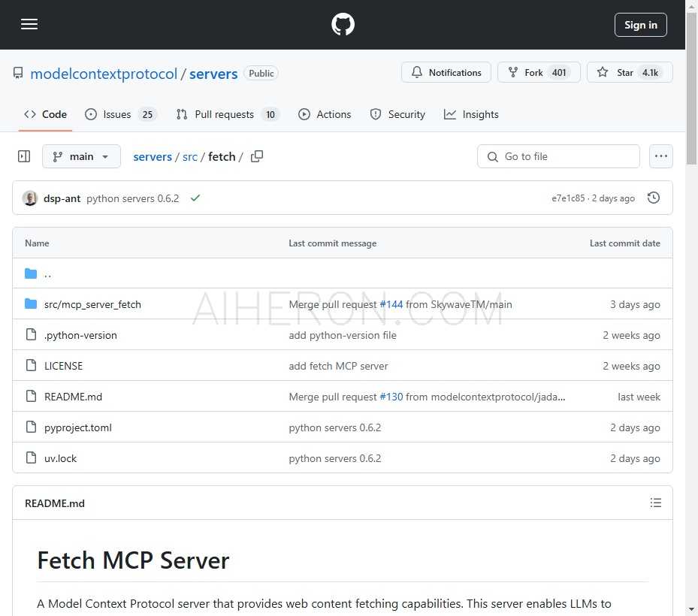
Task: Click the file icon beside README.md row
Action: pyautogui.click(x=31, y=396)
